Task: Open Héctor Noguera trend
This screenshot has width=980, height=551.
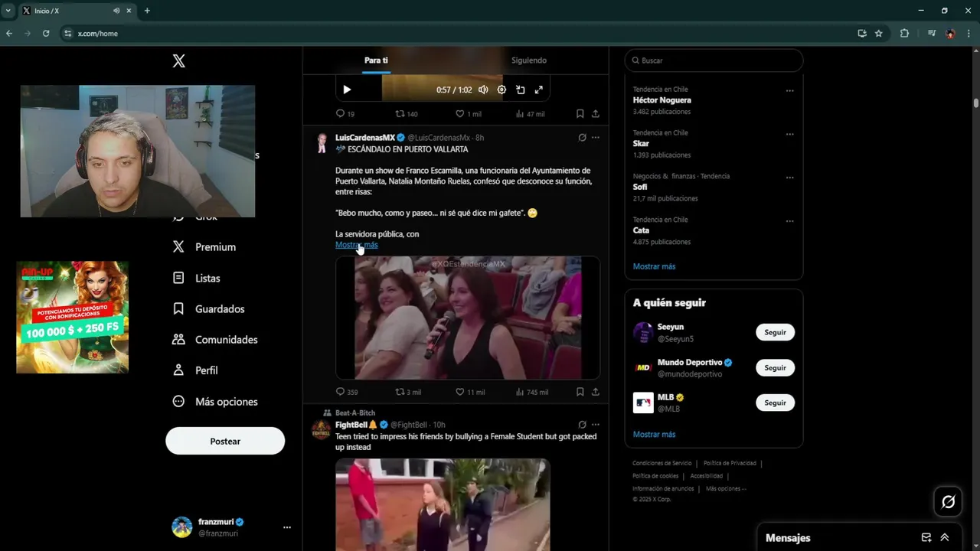Action: (x=661, y=100)
